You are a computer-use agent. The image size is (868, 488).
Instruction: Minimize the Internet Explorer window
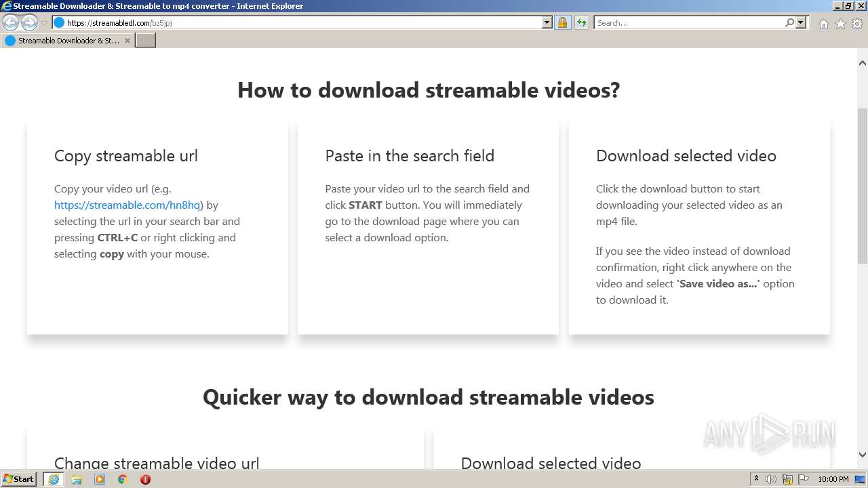pyautogui.click(x=837, y=6)
